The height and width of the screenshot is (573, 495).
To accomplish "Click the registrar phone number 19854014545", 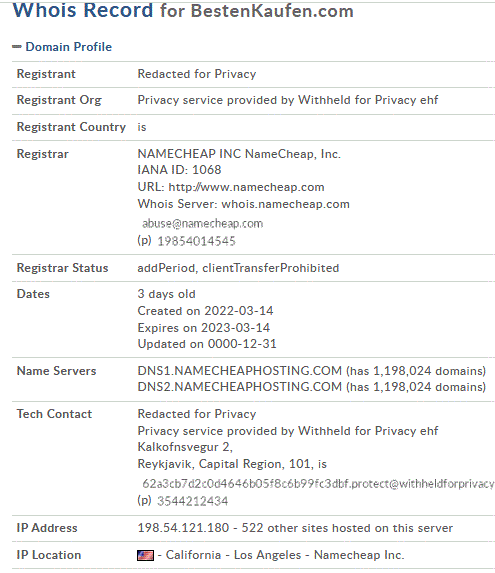I will (x=196, y=241).
